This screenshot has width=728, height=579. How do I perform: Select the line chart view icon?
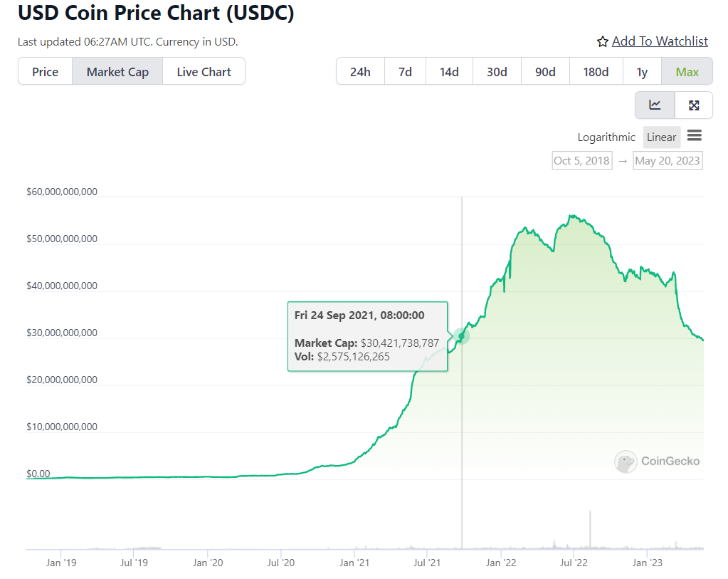click(x=655, y=105)
